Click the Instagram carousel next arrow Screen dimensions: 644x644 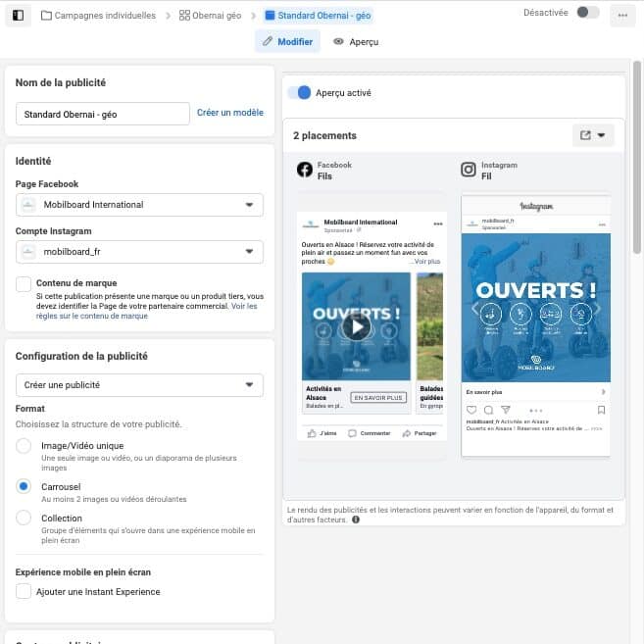pyautogui.click(x=598, y=308)
